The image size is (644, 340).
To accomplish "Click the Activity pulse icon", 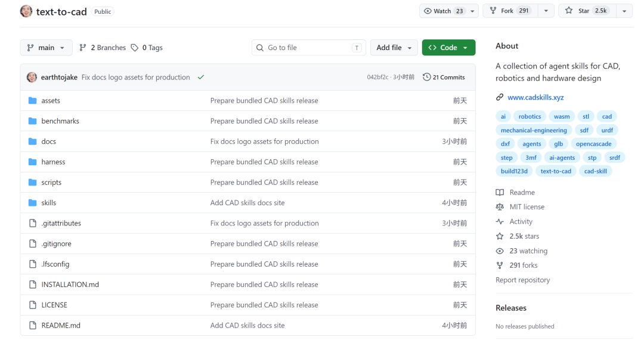I will 500,222.
